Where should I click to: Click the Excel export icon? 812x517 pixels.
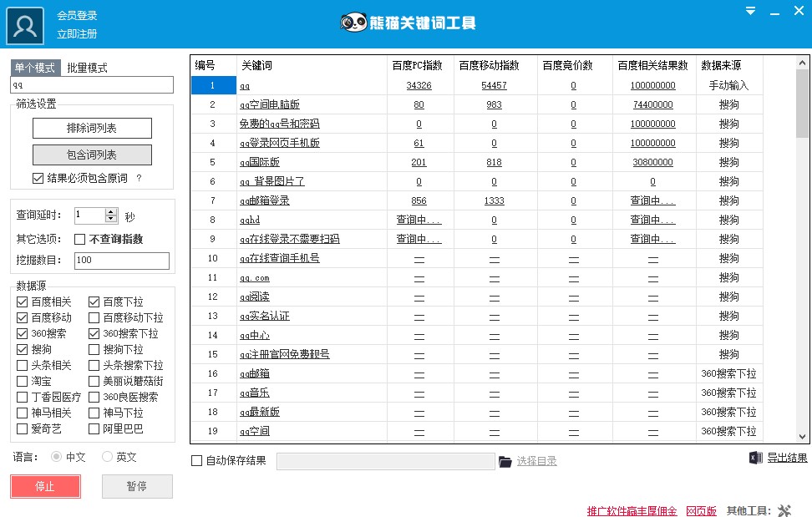[x=755, y=458]
